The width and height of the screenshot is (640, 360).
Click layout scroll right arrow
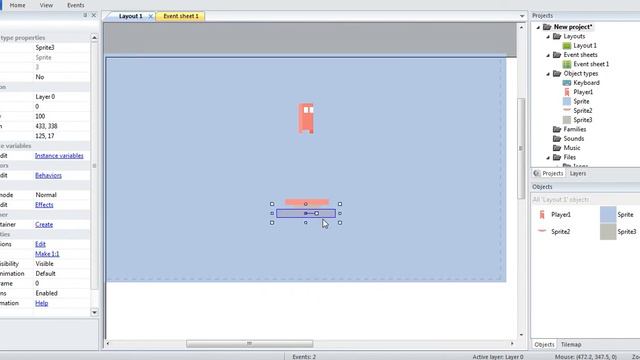coord(512,344)
